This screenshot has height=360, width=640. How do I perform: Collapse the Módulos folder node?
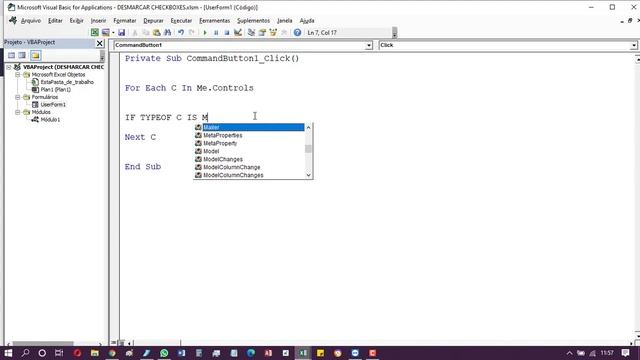click(18, 112)
